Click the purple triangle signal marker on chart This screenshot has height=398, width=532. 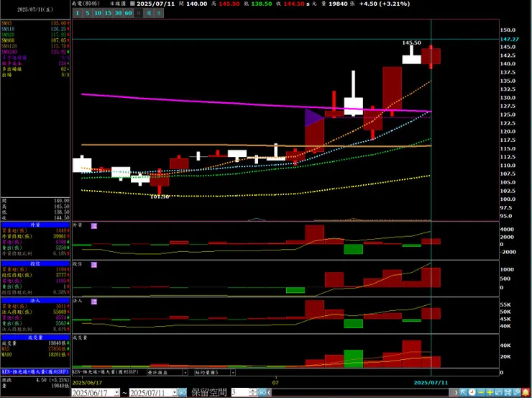coord(313,118)
